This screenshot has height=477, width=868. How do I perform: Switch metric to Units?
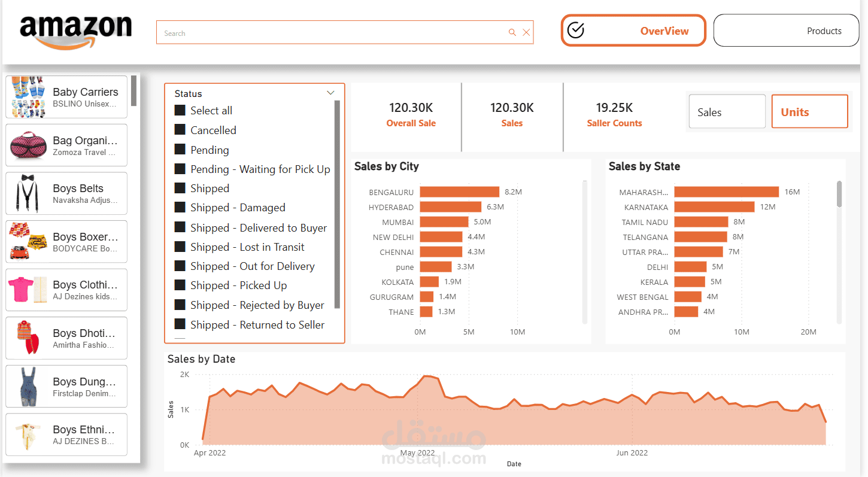tap(810, 111)
